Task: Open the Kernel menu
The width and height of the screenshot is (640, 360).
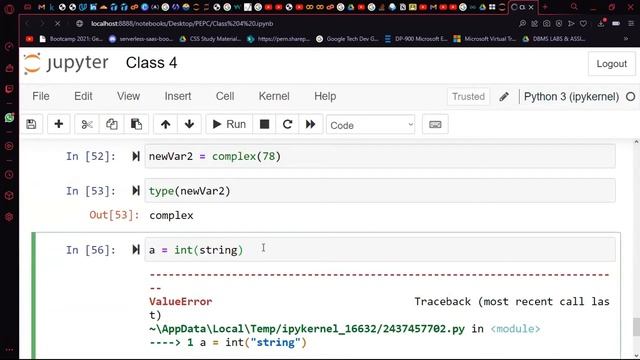Action: (274, 96)
